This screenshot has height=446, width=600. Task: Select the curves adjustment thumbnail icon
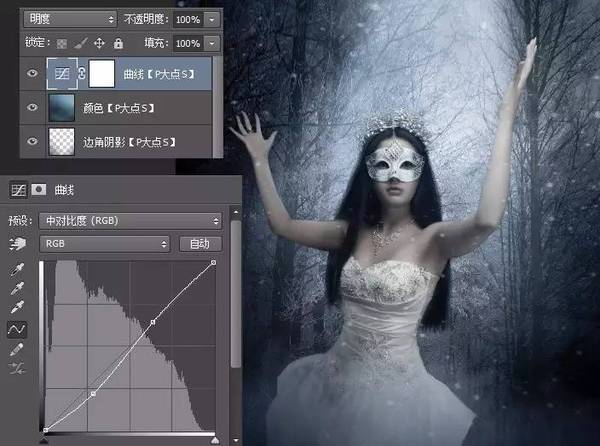point(62,73)
